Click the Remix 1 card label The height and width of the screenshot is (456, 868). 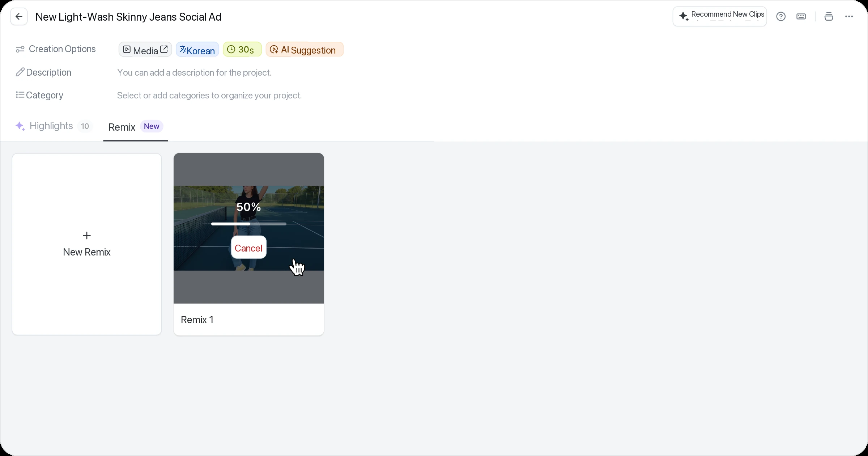[x=197, y=320]
